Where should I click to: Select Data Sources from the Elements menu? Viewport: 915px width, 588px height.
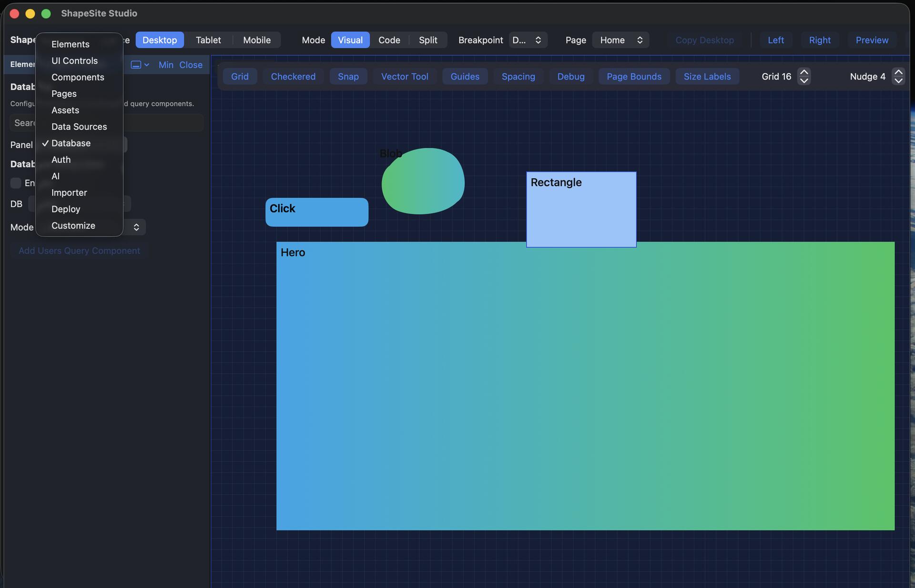[x=79, y=127]
